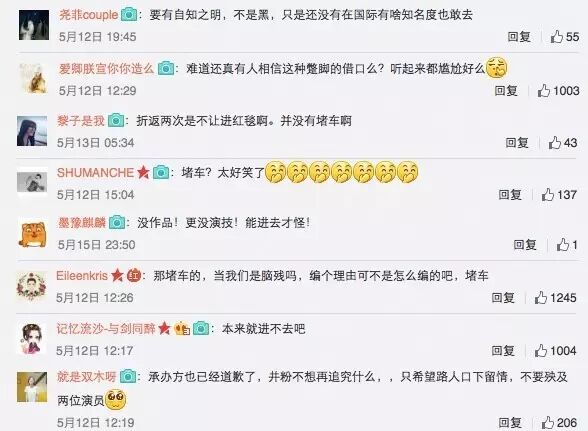Click 回复 on Eileenkris's comment
This screenshot has height=431, width=588.
point(503,297)
